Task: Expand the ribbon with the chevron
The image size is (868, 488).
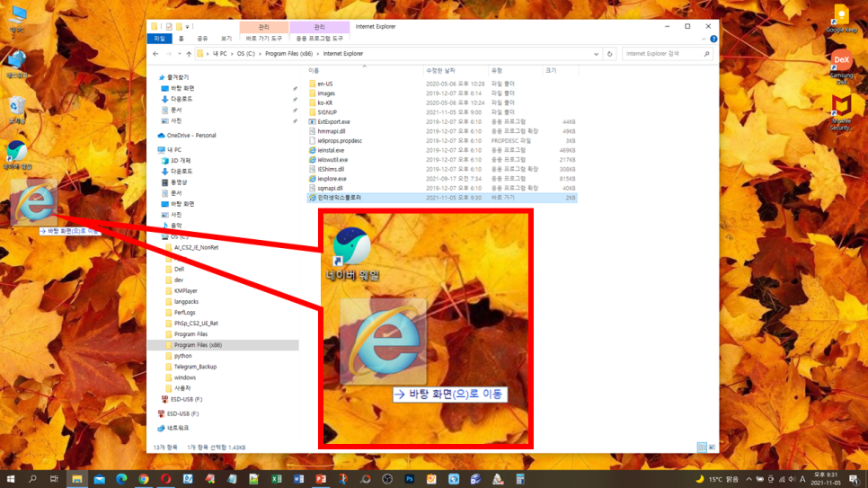Action: [x=704, y=39]
